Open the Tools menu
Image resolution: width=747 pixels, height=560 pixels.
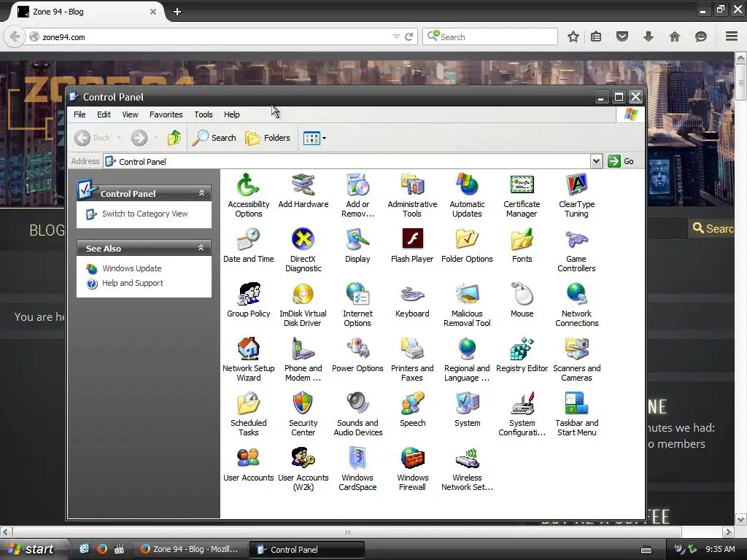tap(204, 114)
